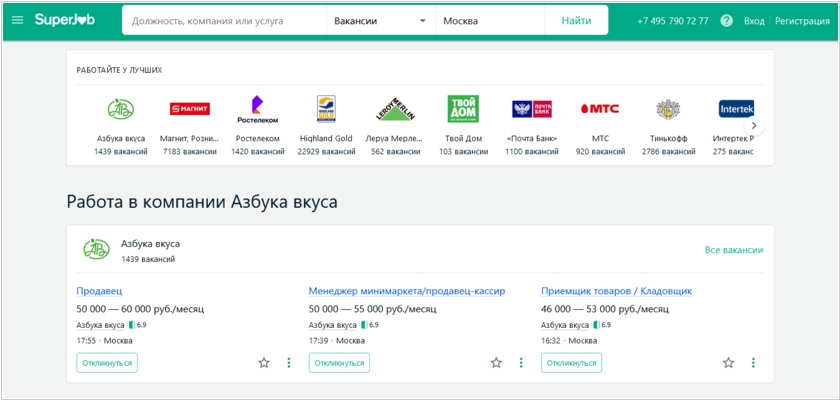
Task: Click Азбука вкуса company name under Менеджер минимаркета
Action: (333, 325)
